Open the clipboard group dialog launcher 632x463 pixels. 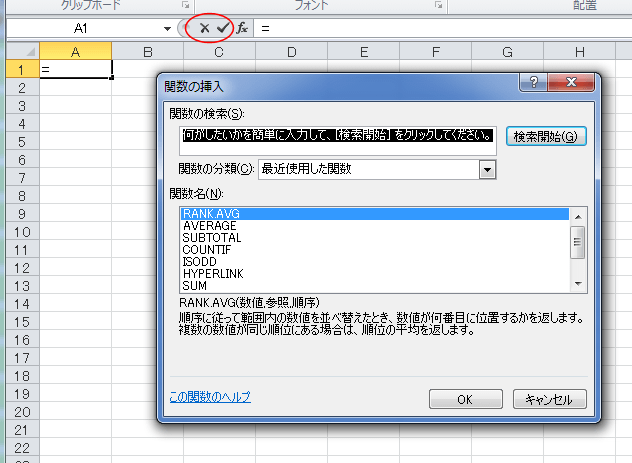(x=185, y=5)
